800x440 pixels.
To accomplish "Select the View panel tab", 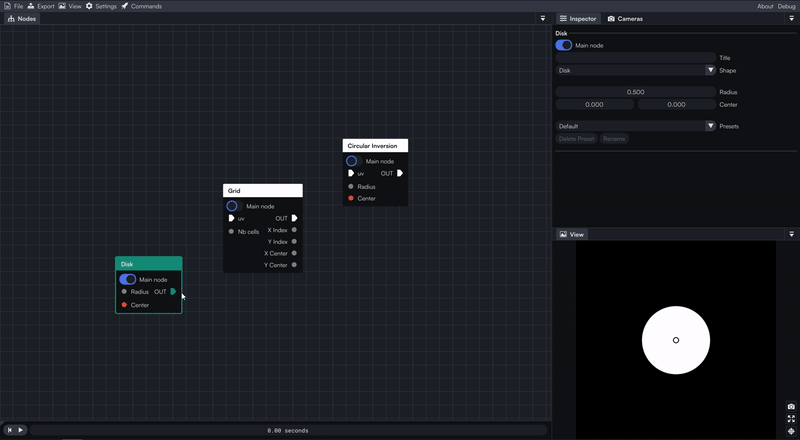I will [x=571, y=234].
